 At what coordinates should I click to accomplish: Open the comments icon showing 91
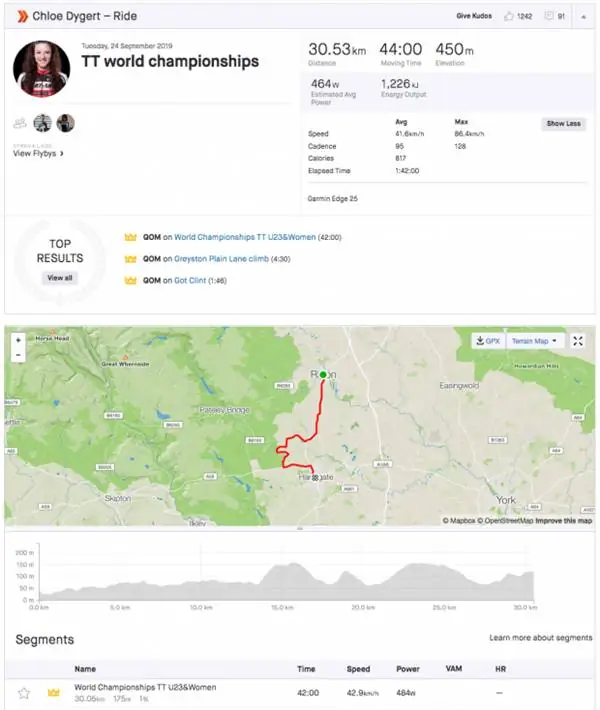click(x=548, y=16)
